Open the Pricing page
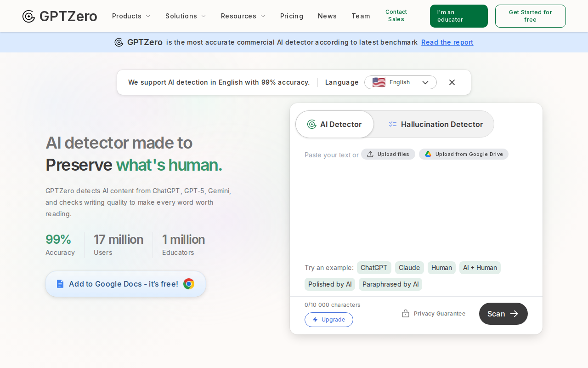This screenshot has height=368, width=588. click(x=292, y=16)
